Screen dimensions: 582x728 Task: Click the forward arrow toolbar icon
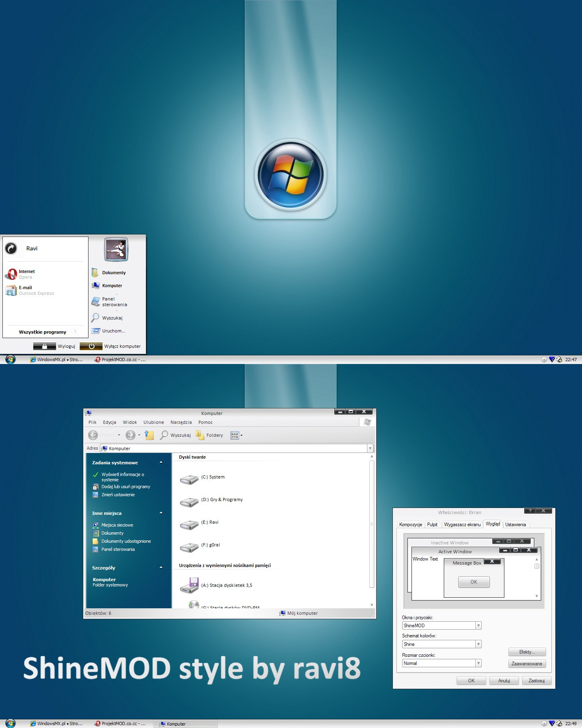click(130, 435)
